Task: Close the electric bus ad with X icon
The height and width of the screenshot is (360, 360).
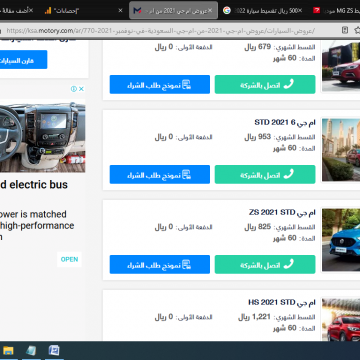Action: [x=81, y=89]
